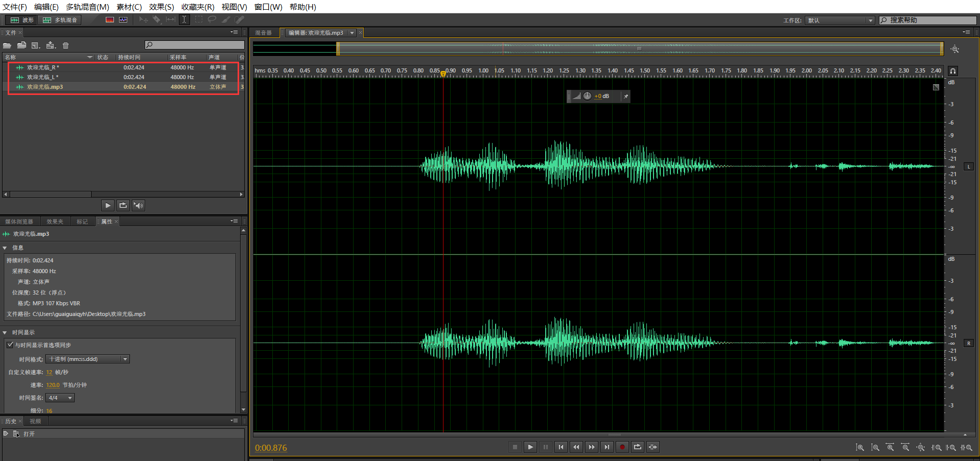Screen dimensions: 980x461
Task: Select the Time Selection tool
Action: [184, 19]
